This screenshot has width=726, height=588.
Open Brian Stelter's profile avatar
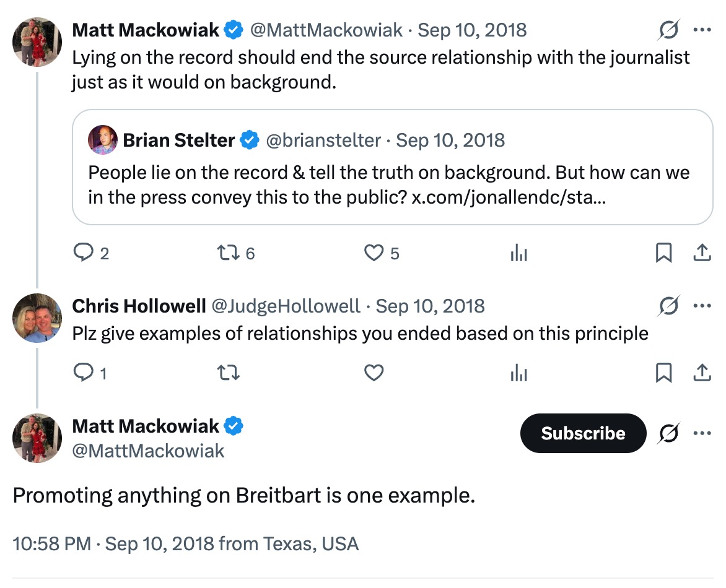tap(103, 140)
